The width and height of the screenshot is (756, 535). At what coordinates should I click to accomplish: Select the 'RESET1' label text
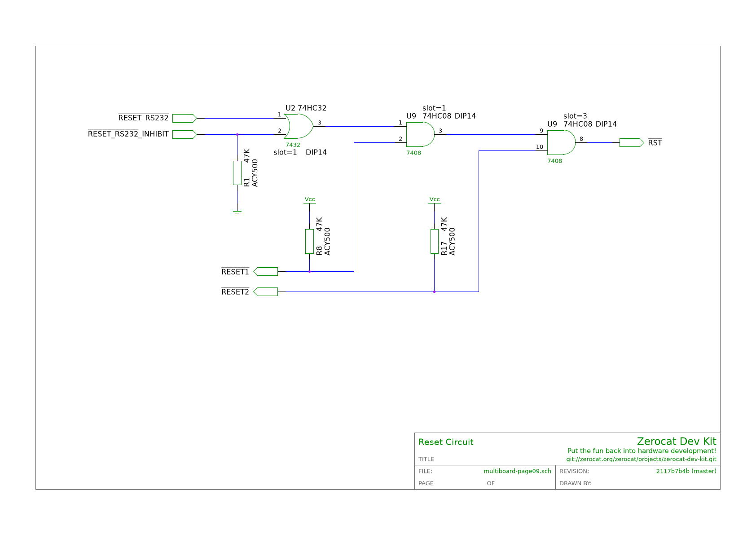pos(235,271)
